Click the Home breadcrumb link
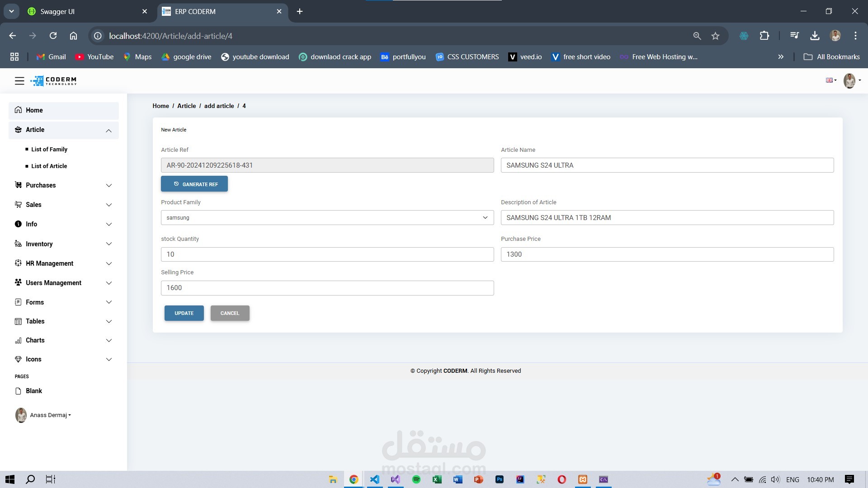 click(160, 106)
